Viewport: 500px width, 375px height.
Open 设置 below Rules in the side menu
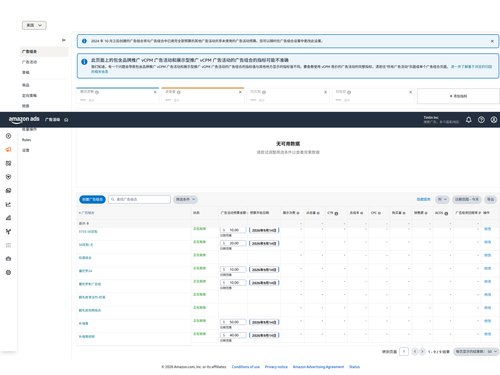26,150
